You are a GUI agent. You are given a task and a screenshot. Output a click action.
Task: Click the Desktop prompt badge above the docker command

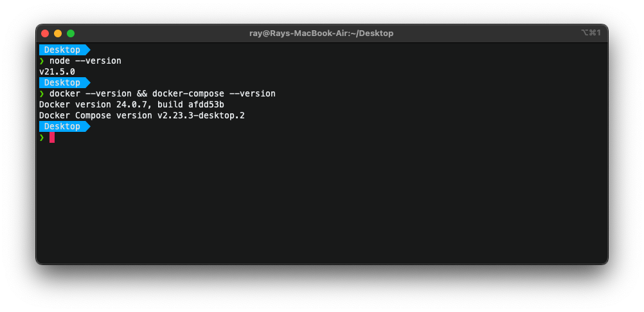coord(64,82)
